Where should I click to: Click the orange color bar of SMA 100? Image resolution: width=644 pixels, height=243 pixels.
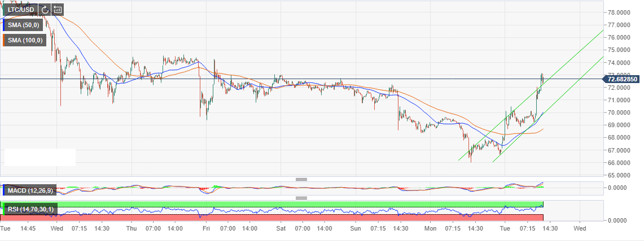tap(3, 41)
